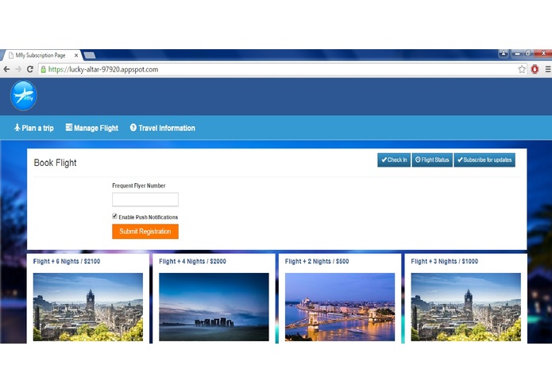The width and height of the screenshot is (552, 392).
Task: Click the browser forward arrow
Action: 18,69
